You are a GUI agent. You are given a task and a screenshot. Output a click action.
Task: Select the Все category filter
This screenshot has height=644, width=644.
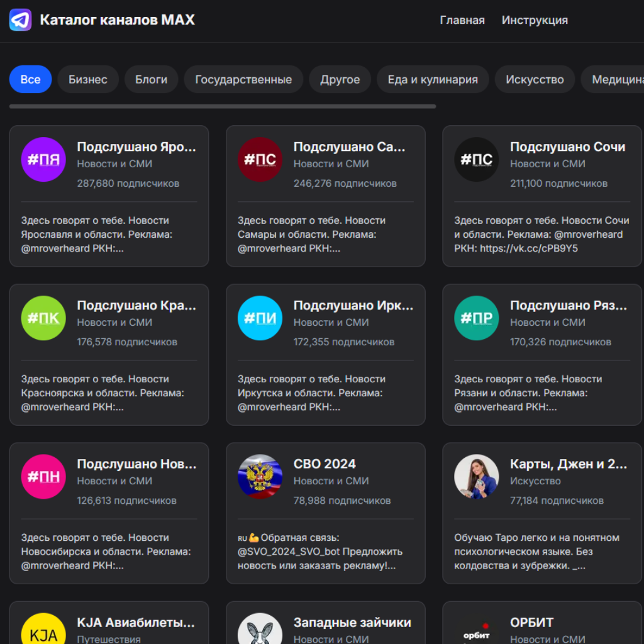30,79
